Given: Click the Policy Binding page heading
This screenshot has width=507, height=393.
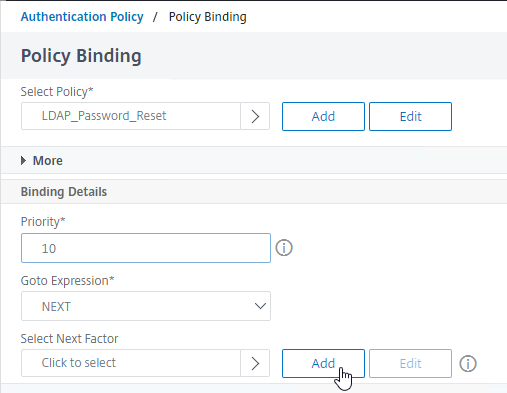Looking at the screenshot, I should (x=81, y=56).
